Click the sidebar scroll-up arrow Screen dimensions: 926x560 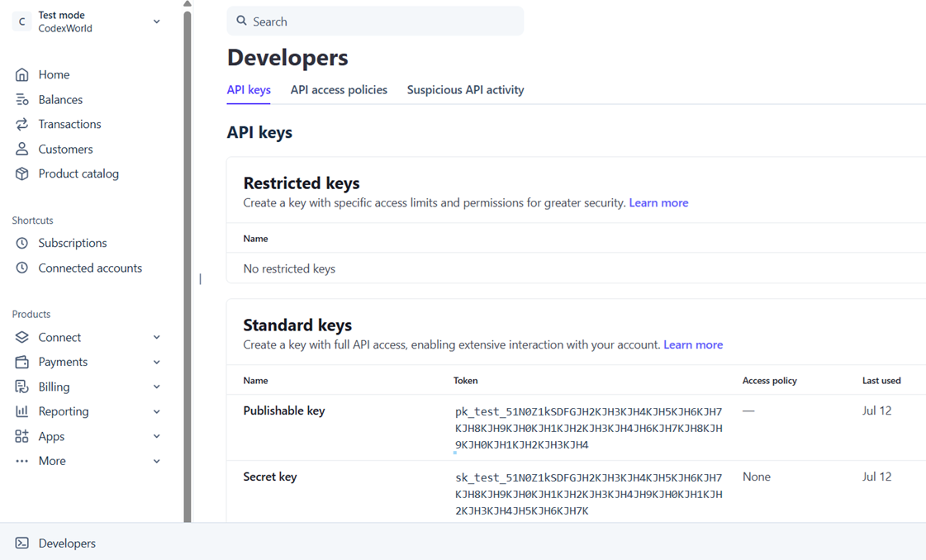pos(188,3)
